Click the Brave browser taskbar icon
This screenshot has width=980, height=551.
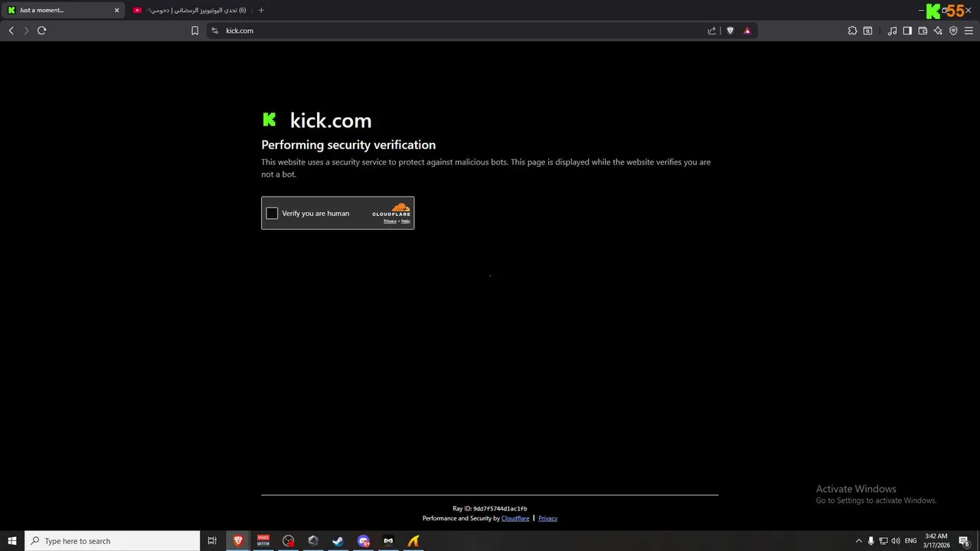point(238,541)
